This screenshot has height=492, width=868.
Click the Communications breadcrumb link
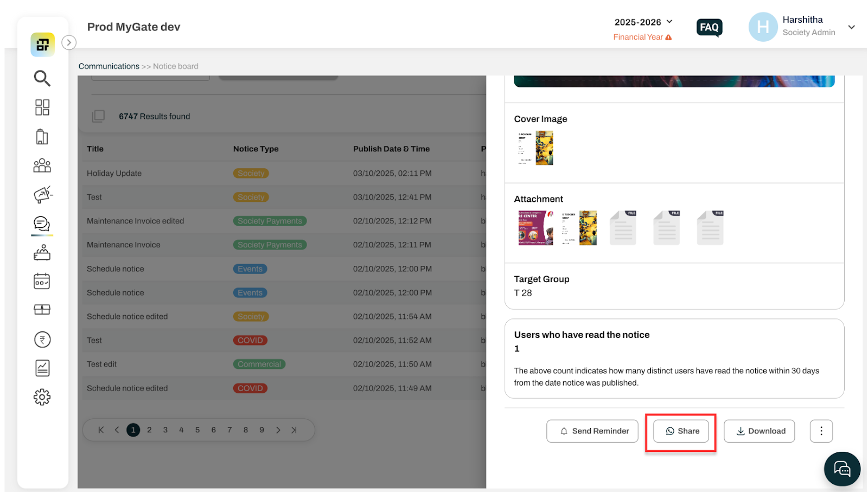(109, 66)
